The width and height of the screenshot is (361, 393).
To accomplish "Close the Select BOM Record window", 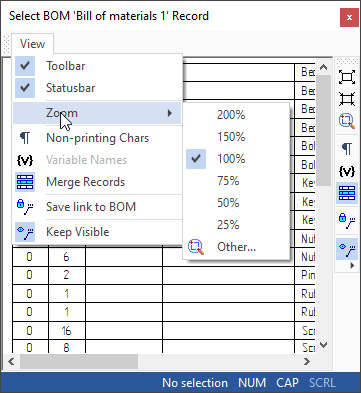I will click(349, 17).
